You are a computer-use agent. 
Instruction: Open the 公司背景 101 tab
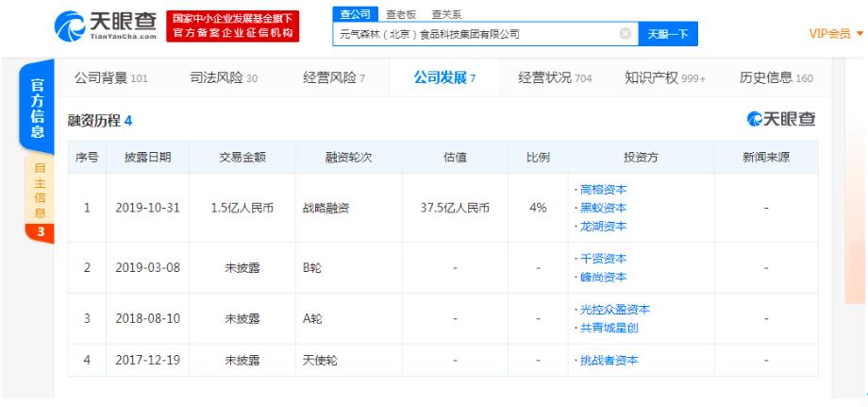point(110,78)
